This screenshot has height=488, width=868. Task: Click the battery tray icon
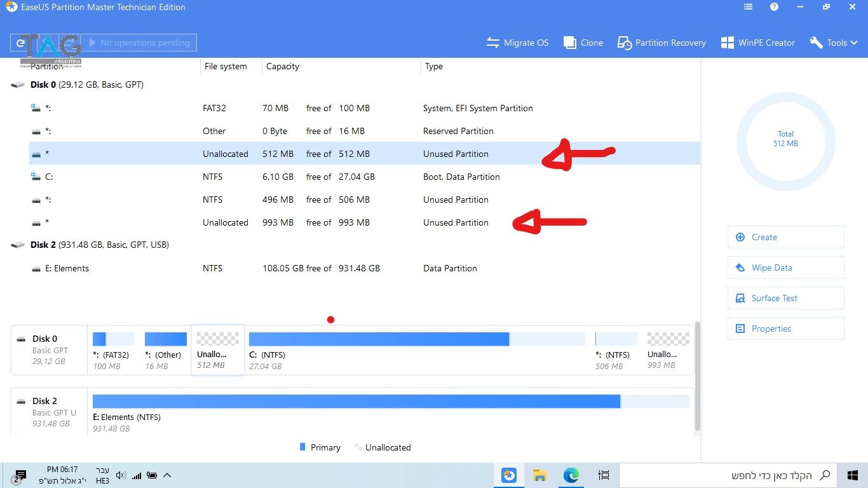(152, 475)
